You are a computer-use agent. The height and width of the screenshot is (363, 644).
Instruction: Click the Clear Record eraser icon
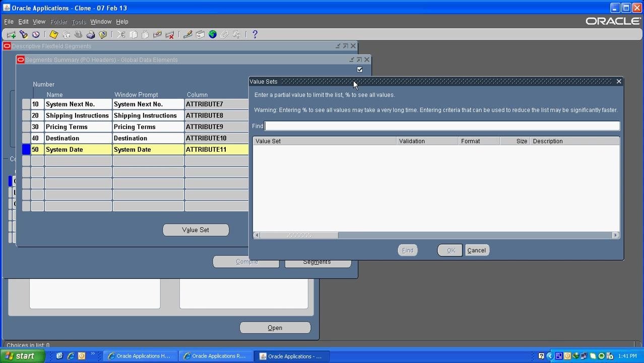click(x=157, y=34)
